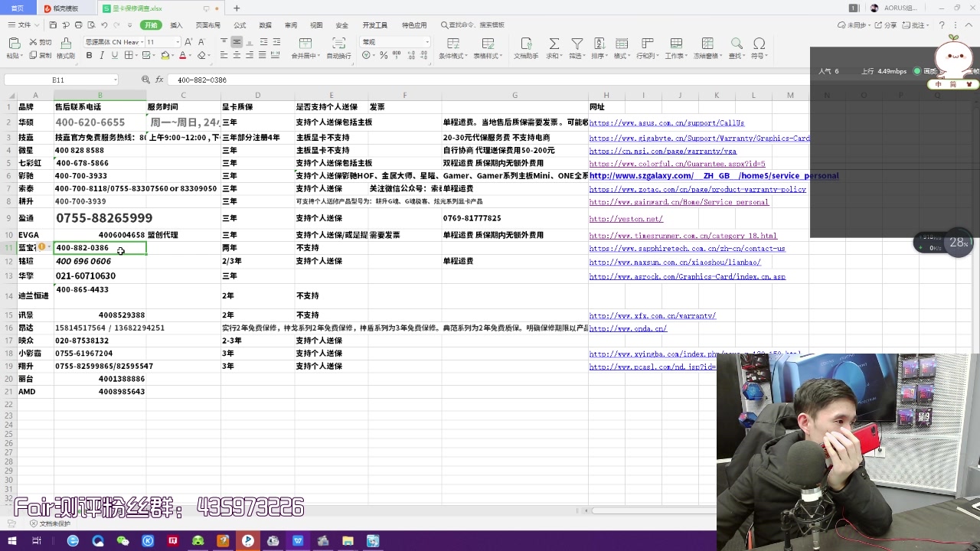
Task: Toggle Bold formatting
Action: 89,55
